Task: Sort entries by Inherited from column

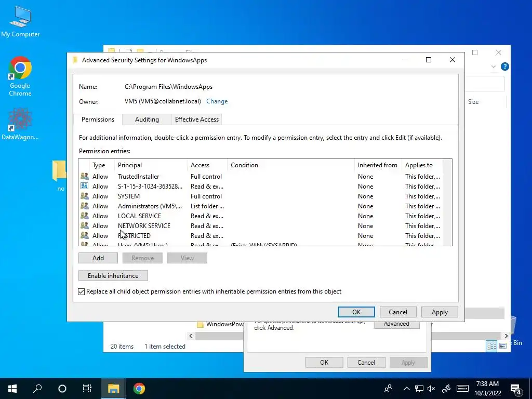Action: pyautogui.click(x=378, y=165)
